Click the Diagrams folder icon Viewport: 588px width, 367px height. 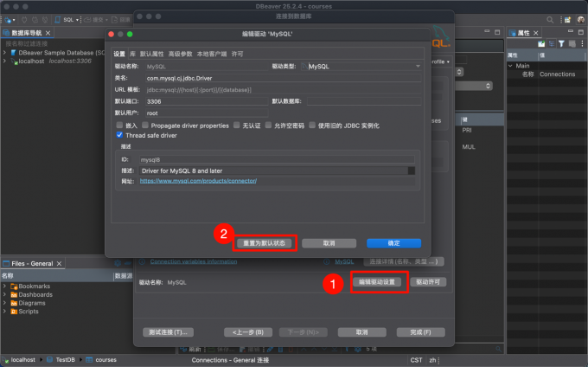coord(14,303)
